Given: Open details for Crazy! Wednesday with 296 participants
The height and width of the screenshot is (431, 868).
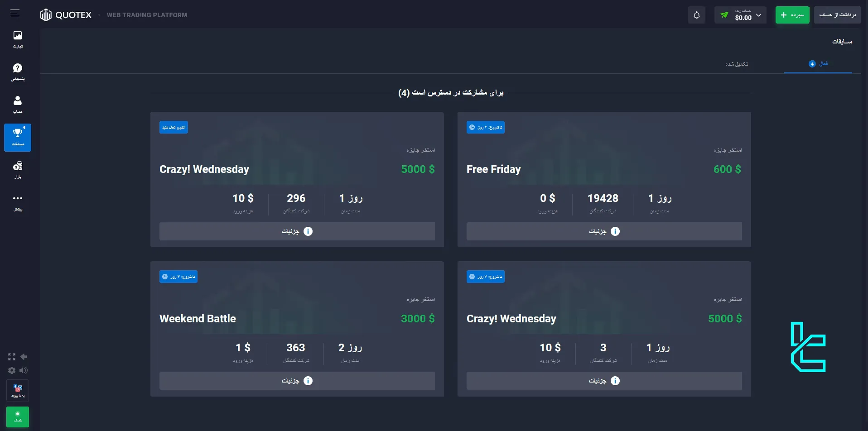Looking at the screenshot, I should pos(297,231).
